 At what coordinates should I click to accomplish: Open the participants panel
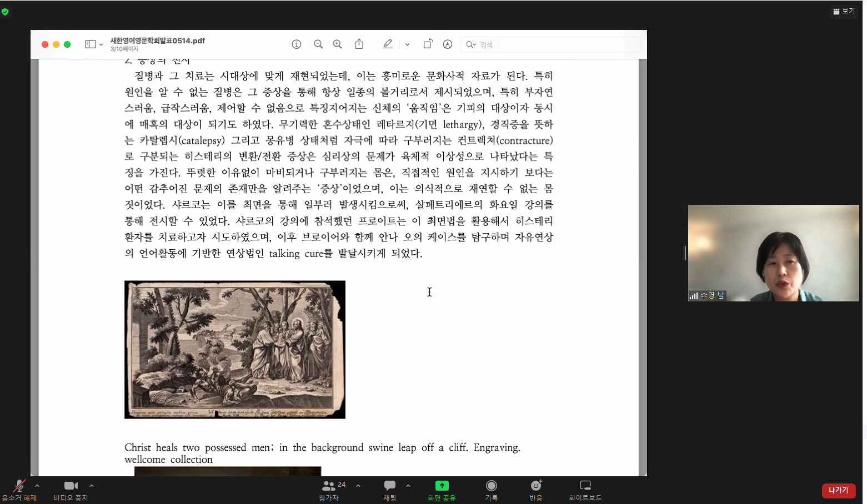(329, 490)
